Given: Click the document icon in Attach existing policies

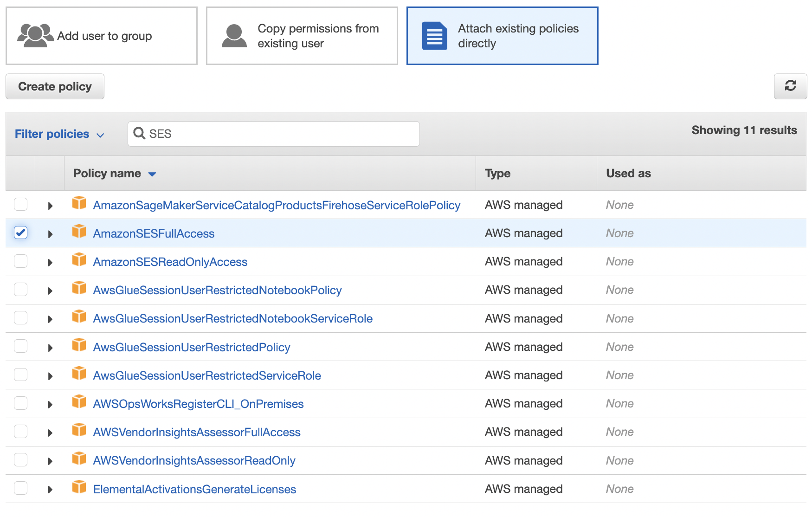Looking at the screenshot, I should pyautogui.click(x=434, y=36).
